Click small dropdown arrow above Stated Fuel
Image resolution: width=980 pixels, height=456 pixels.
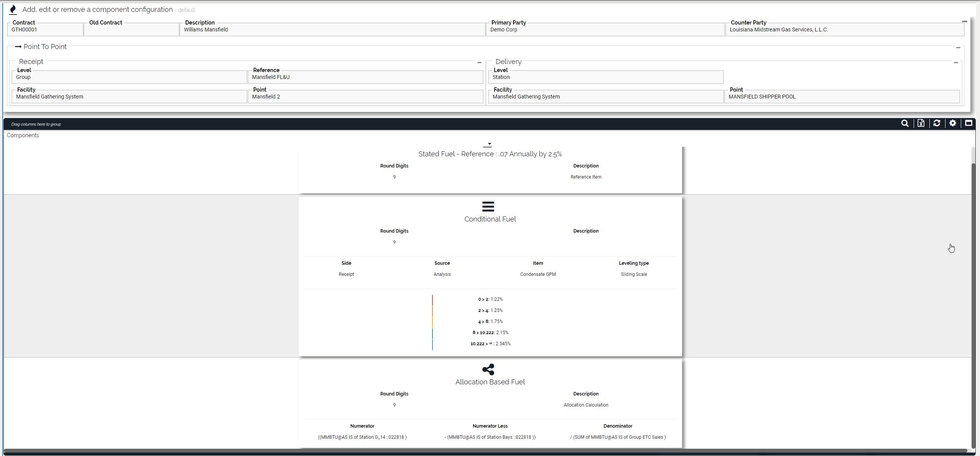coord(489,144)
